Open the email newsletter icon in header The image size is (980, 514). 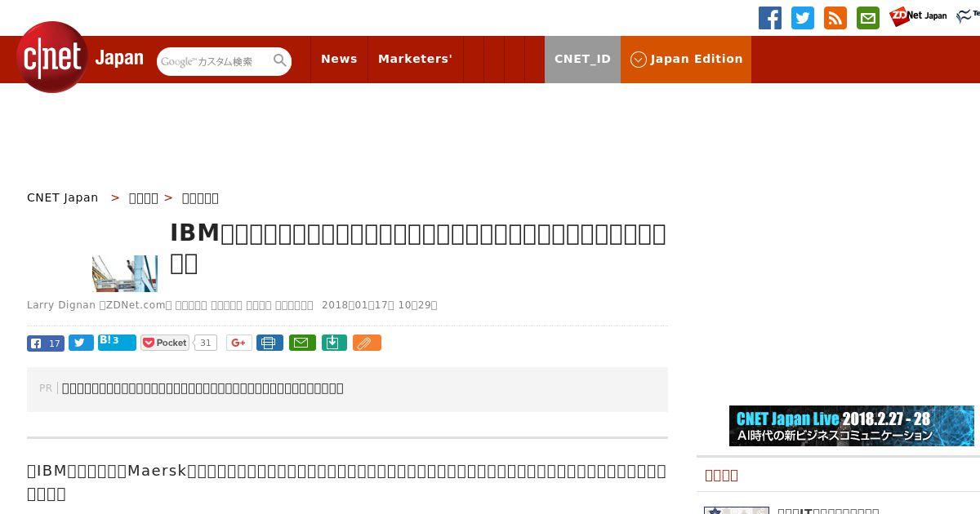[x=868, y=18]
